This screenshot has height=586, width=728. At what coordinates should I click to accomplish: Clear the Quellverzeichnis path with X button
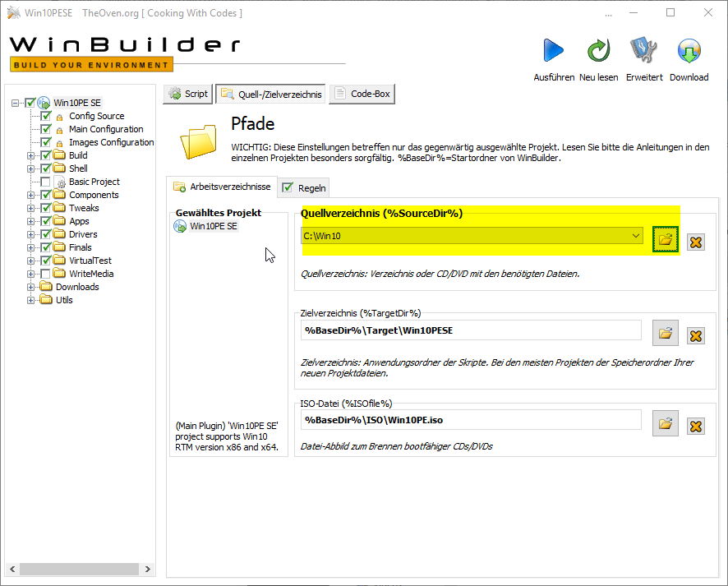(x=695, y=242)
